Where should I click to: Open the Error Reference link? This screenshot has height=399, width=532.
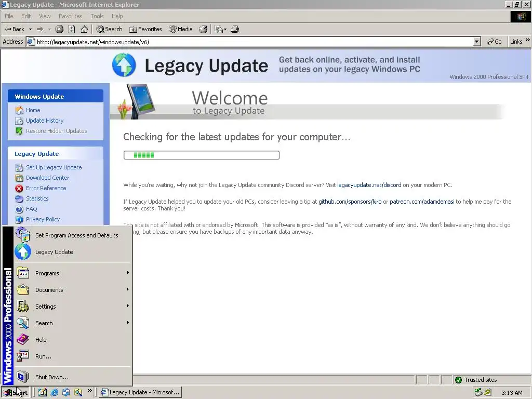tap(46, 188)
